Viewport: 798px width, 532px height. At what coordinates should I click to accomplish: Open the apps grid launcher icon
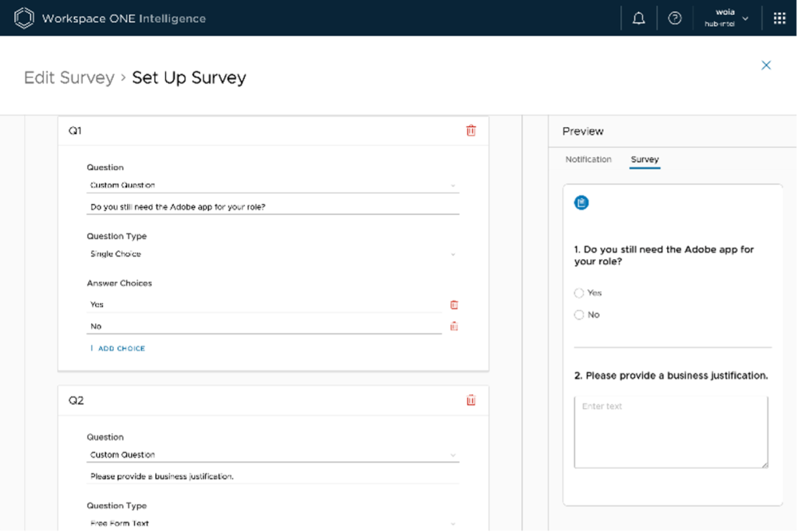779,18
